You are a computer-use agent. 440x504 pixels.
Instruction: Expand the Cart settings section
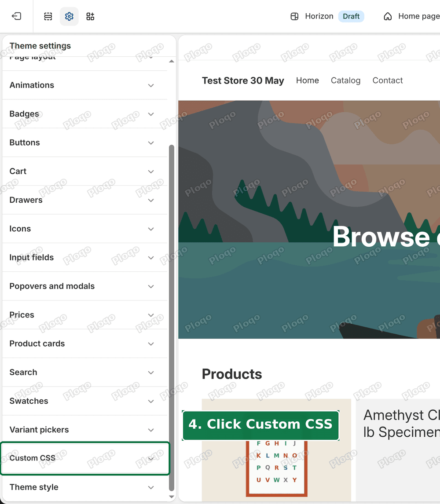pyautogui.click(x=84, y=172)
